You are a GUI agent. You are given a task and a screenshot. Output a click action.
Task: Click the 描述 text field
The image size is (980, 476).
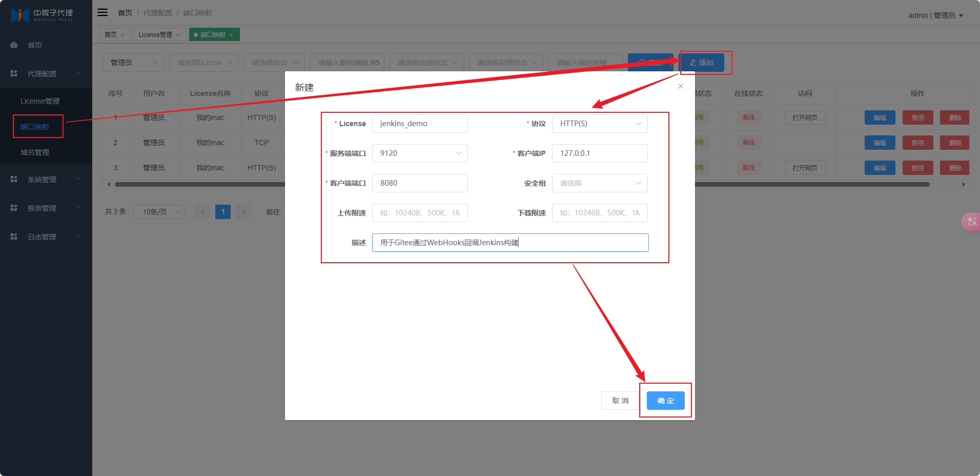tap(510, 243)
